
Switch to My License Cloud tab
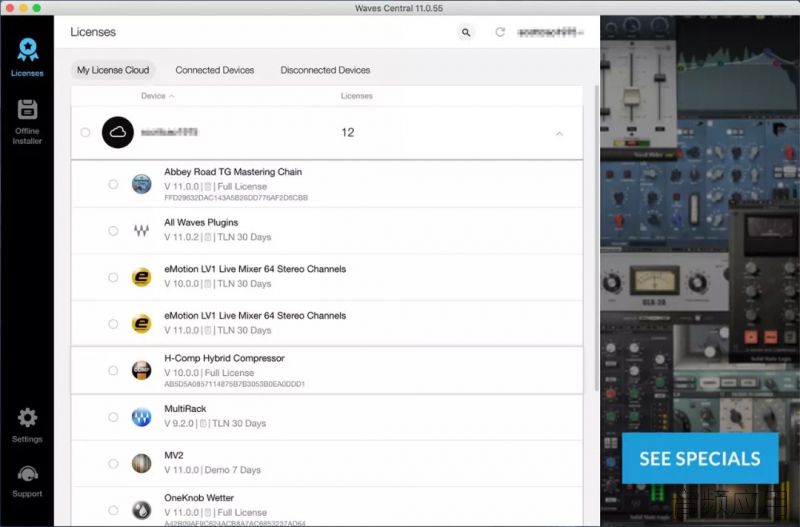113,70
